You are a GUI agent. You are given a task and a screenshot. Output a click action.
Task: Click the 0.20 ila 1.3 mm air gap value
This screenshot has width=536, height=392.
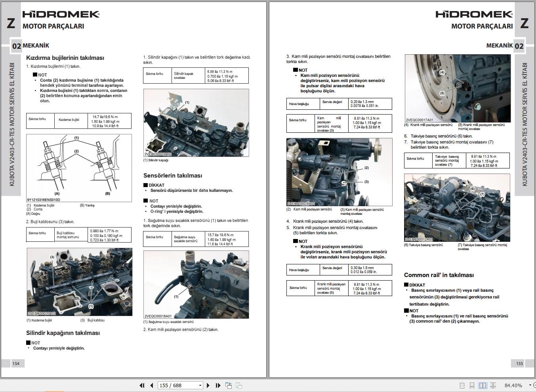pyautogui.click(x=362, y=101)
